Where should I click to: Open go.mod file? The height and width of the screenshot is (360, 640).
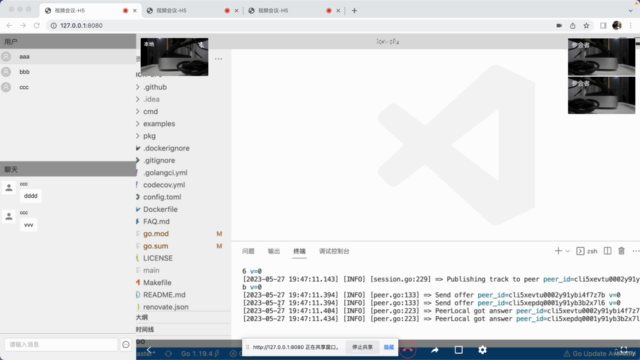(x=156, y=234)
